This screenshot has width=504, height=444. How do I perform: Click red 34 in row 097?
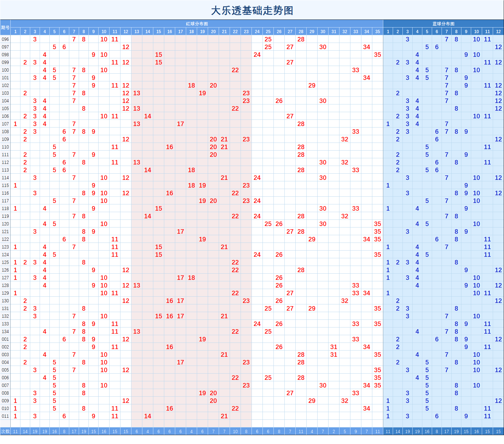click(x=367, y=47)
